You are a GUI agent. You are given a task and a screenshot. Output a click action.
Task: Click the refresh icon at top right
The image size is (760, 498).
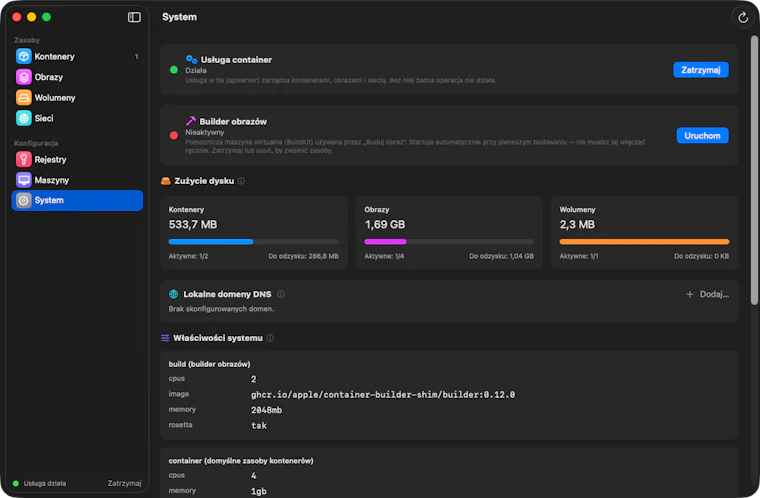[743, 18]
